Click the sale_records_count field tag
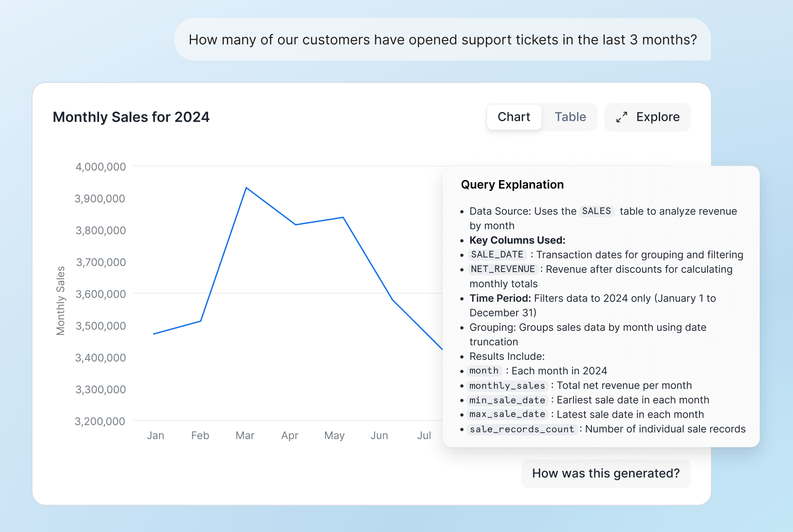 pyautogui.click(x=522, y=430)
